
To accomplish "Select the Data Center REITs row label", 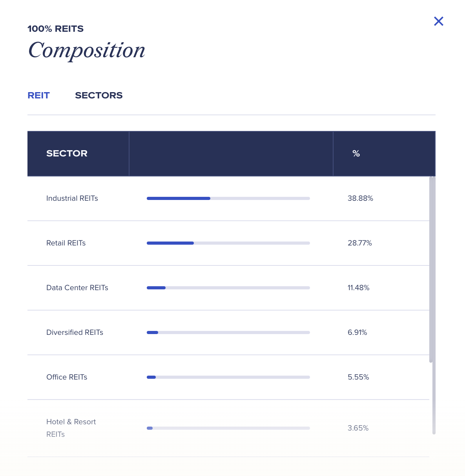I will click(x=77, y=288).
